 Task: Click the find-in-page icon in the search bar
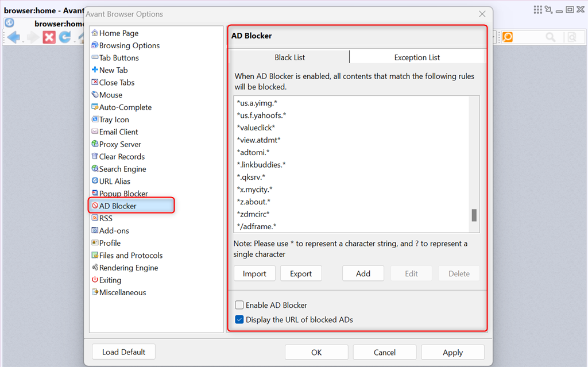[x=572, y=37]
